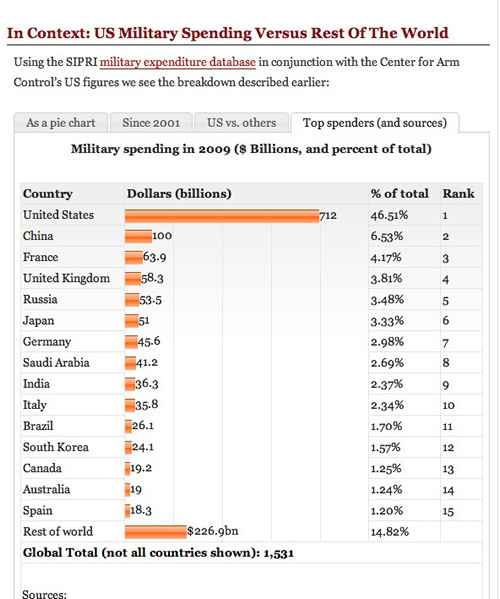Screen dimensions: 500x599
Task: Select the France row country name
Action: [40, 257]
